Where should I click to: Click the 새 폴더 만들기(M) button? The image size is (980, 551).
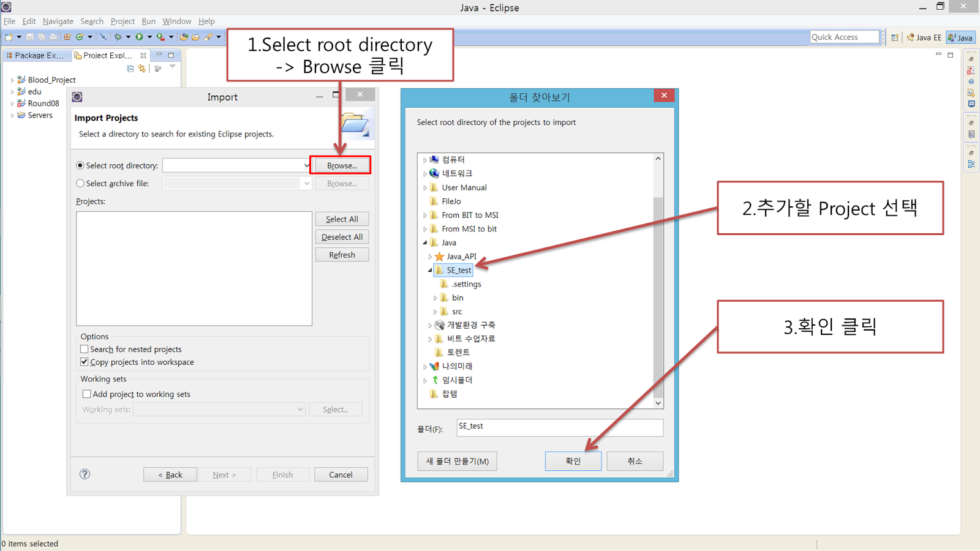click(458, 461)
